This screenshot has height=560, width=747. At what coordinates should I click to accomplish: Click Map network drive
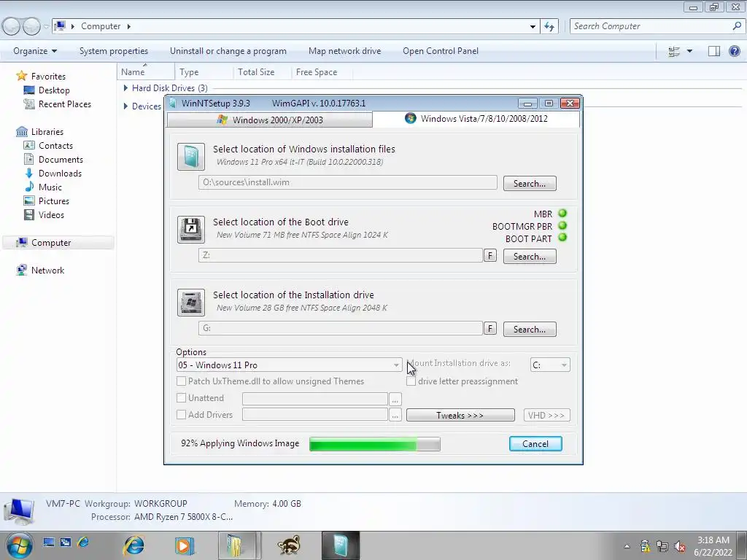(x=344, y=51)
